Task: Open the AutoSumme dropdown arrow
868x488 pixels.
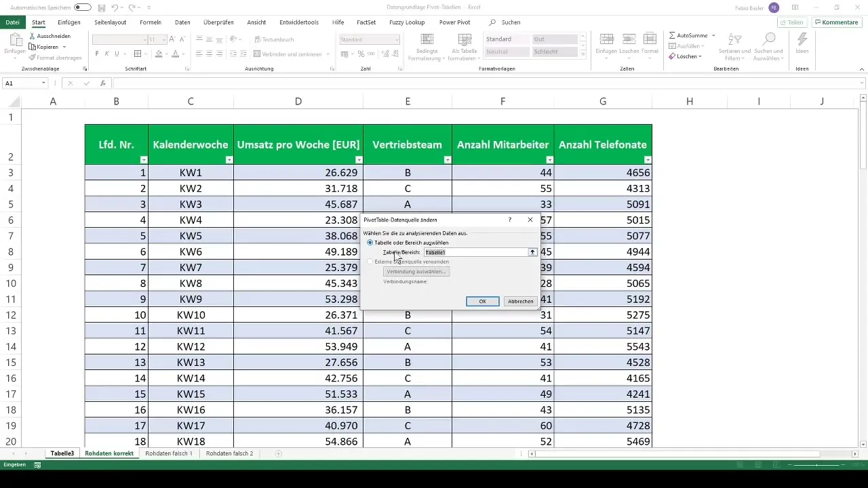Action: pos(713,35)
